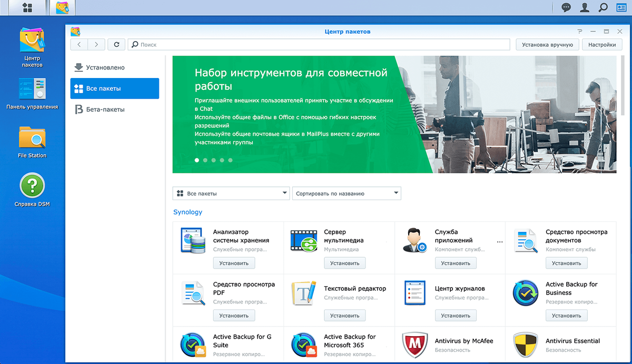
Task: Install Active Backup for Business
Action: click(x=567, y=316)
